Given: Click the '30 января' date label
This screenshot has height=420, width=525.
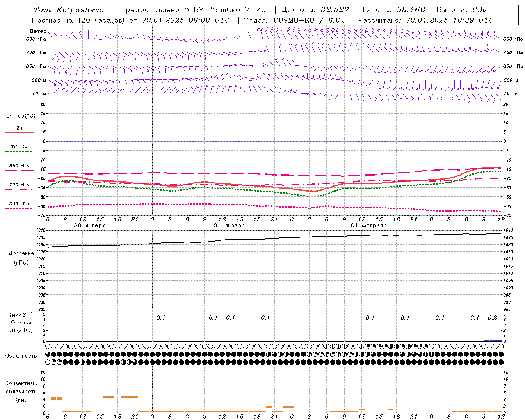Looking at the screenshot, I should tap(89, 226).
